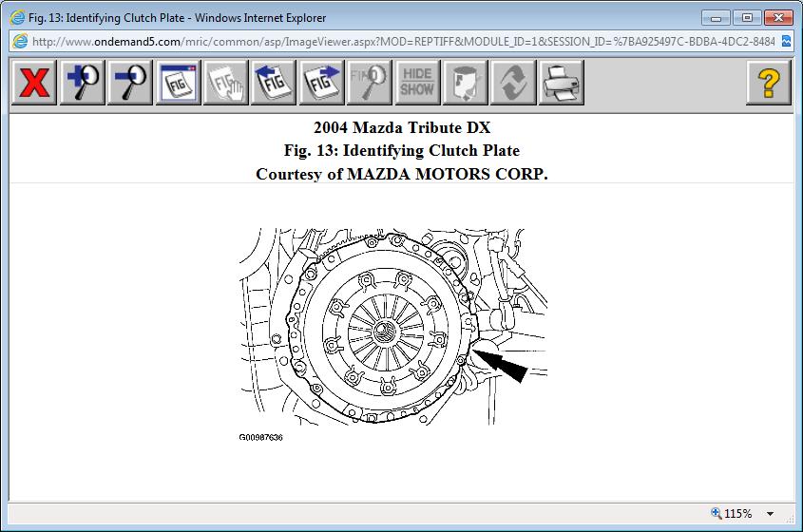Close the viewer with the red X icon
803x532 pixels.
[x=34, y=83]
